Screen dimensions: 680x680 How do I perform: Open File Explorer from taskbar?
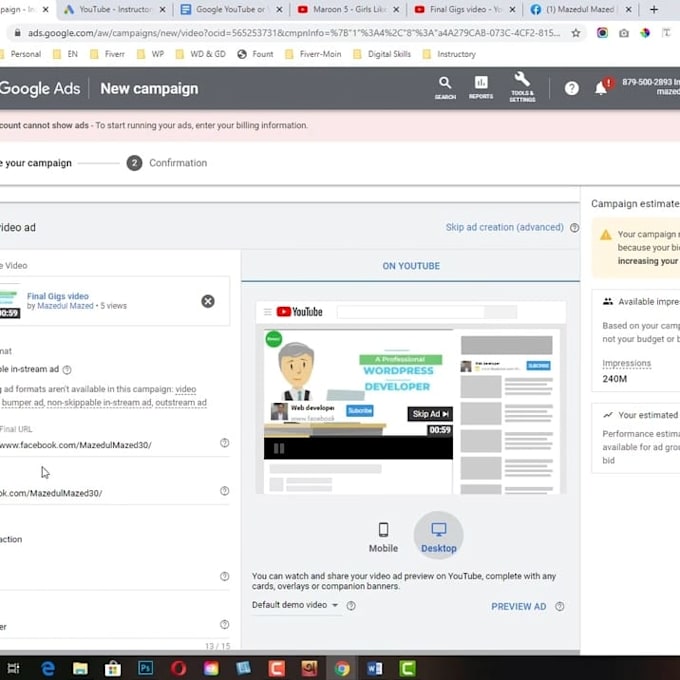(80, 668)
